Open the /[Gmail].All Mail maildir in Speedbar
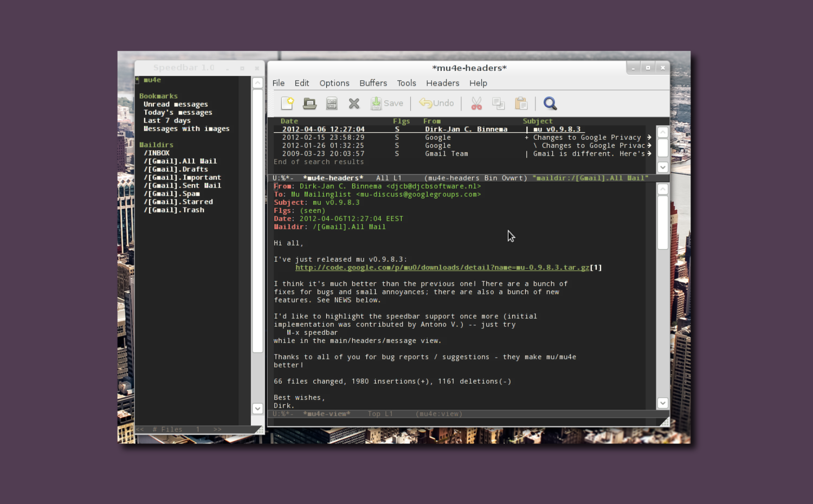 tap(180, 161)
